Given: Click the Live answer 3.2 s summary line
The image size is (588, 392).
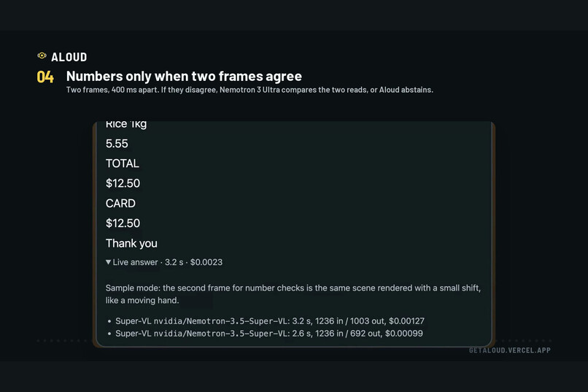Looking at the screenshot, I should 164,262.
